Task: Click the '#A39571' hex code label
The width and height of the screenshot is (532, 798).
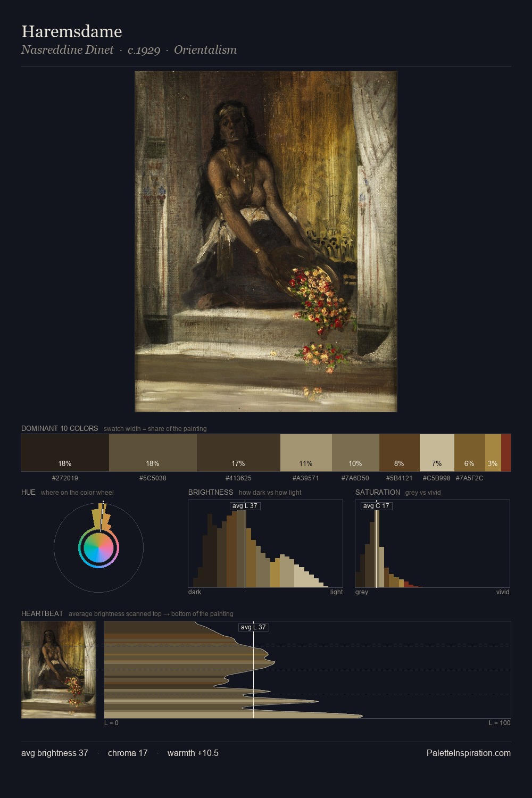Action: click(x=306, y=478)
